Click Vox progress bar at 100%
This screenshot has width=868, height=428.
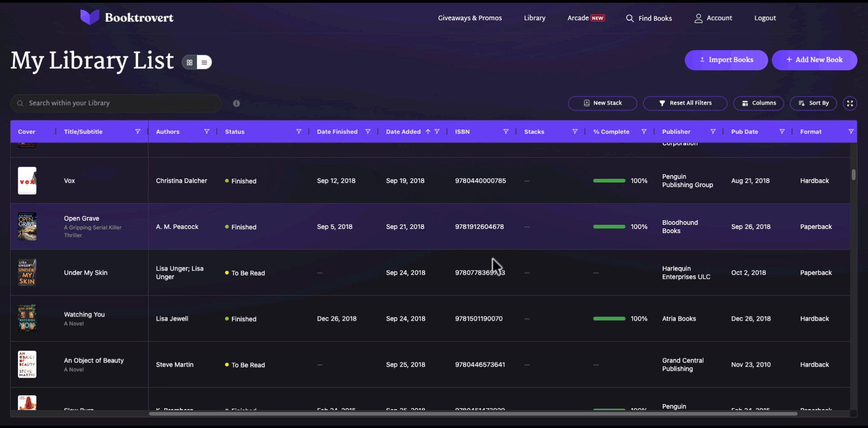click(609, 181)
